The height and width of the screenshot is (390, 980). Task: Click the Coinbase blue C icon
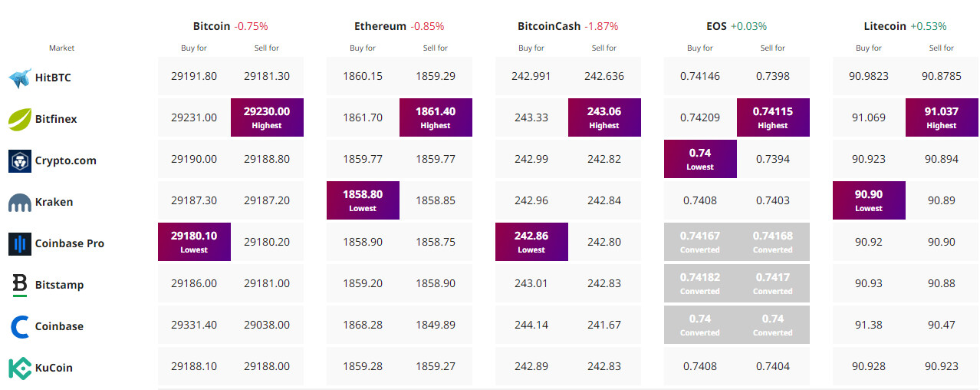pyautogui.click(x=19, y=326)
